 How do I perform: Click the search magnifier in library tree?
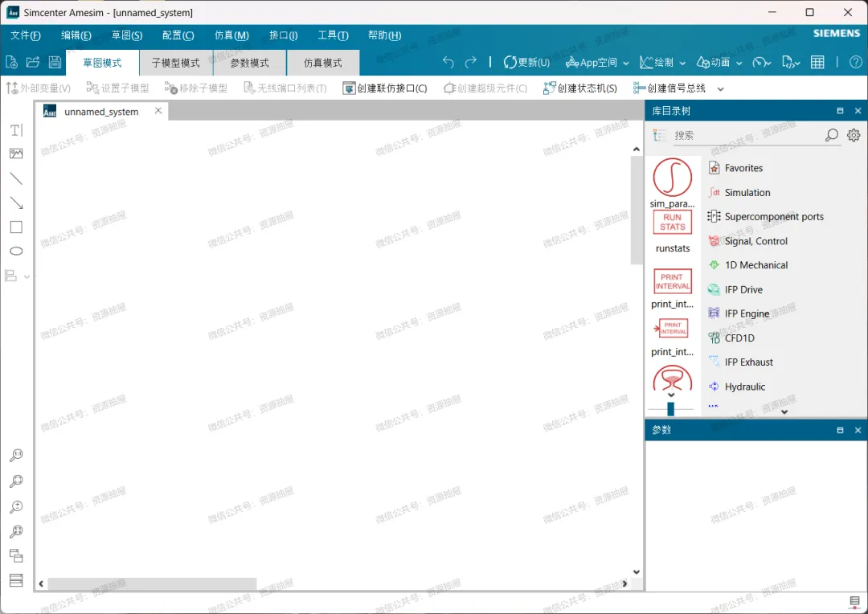[x=832, y=135]
